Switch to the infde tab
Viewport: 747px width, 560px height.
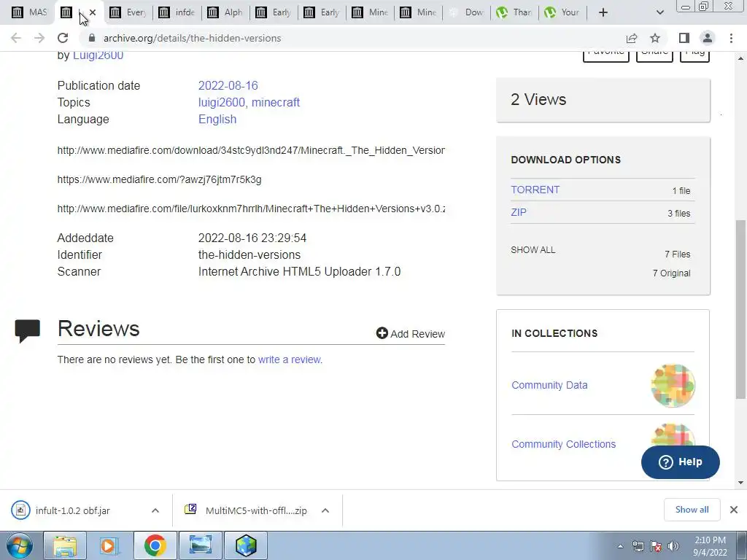coord(177,12)
